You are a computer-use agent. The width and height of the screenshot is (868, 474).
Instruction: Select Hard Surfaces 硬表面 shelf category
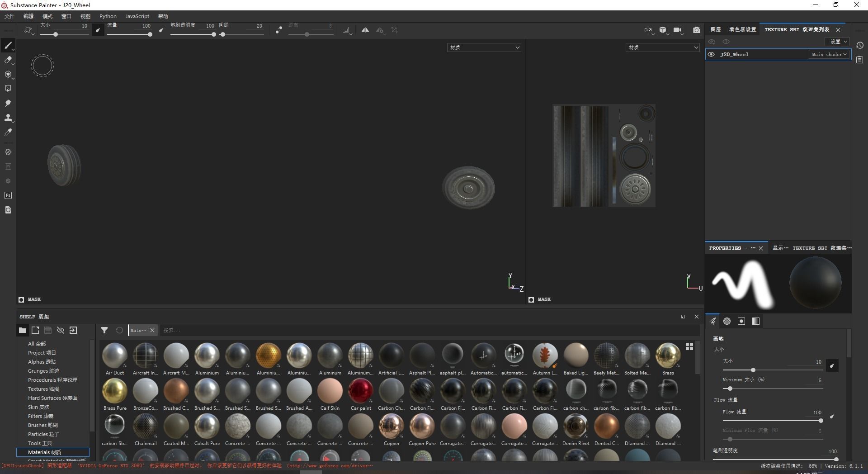(x=52, y=398)
